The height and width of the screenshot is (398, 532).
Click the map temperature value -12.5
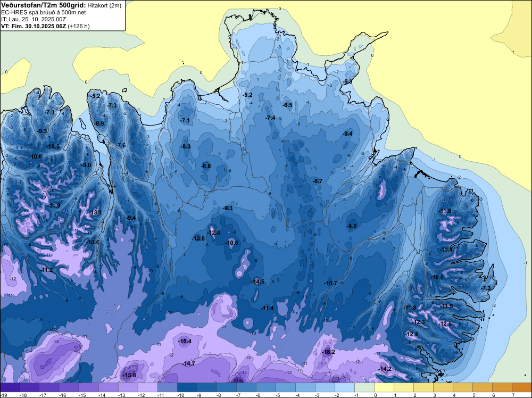point(445,324)
